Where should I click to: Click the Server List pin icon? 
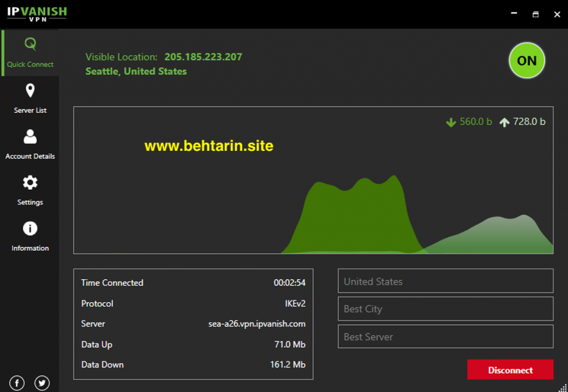click(30, 90)
